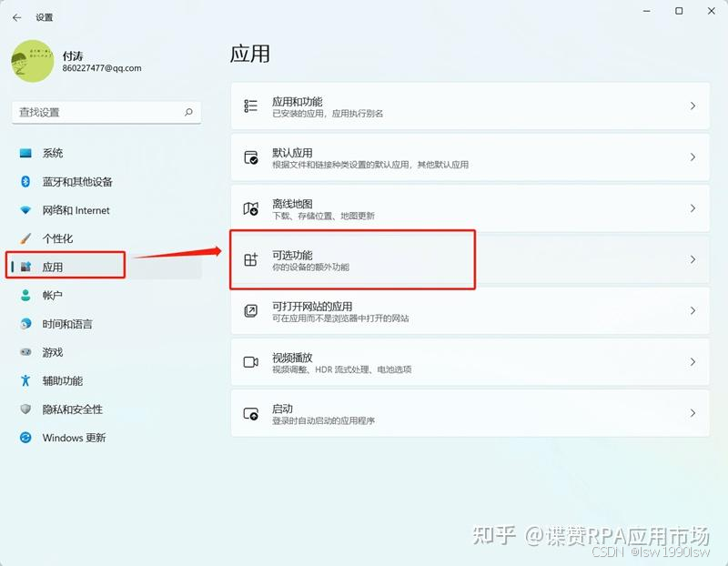
Task: Expand the 可选功能 chevron
Action: click(x=693, y=259)
